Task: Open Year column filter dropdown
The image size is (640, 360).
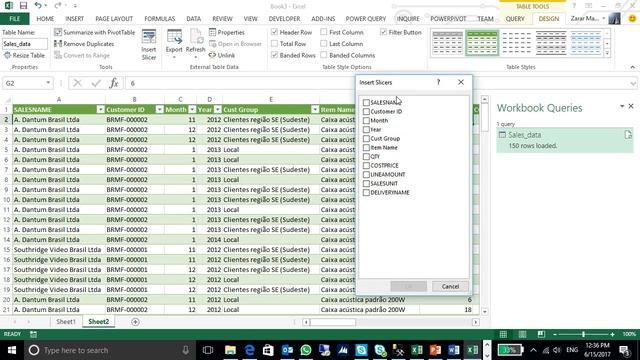Action: [218, 110]
